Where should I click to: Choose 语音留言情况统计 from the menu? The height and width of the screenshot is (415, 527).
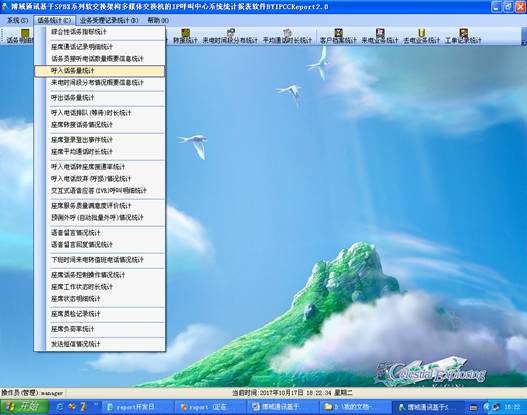click(x=99, y=233)
